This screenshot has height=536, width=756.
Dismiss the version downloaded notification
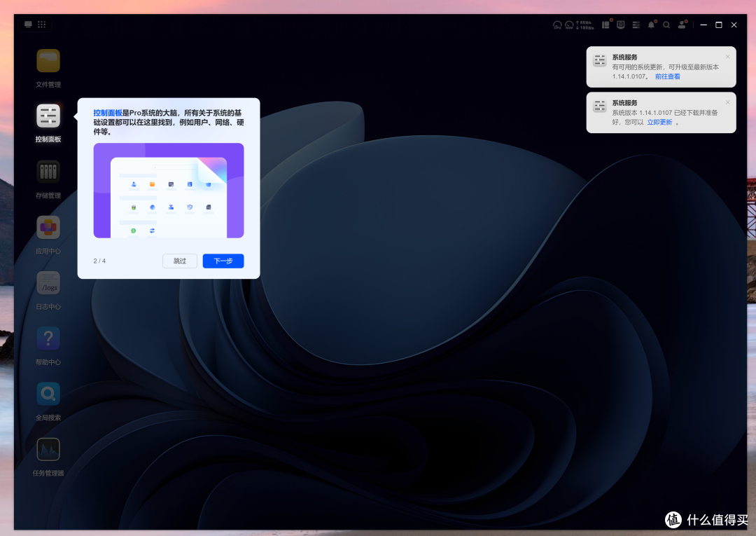[x=727, y=102]
